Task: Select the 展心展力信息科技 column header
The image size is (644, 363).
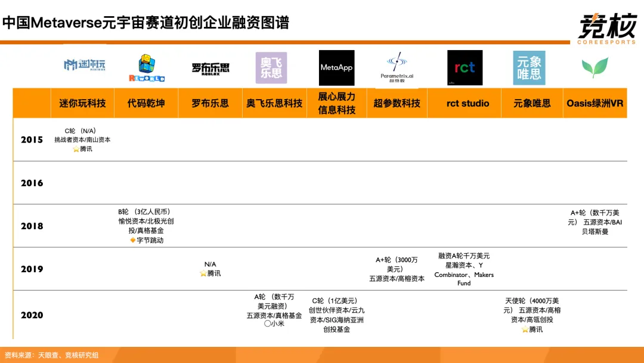Action: pyautogui.click(x=337, y=103)
